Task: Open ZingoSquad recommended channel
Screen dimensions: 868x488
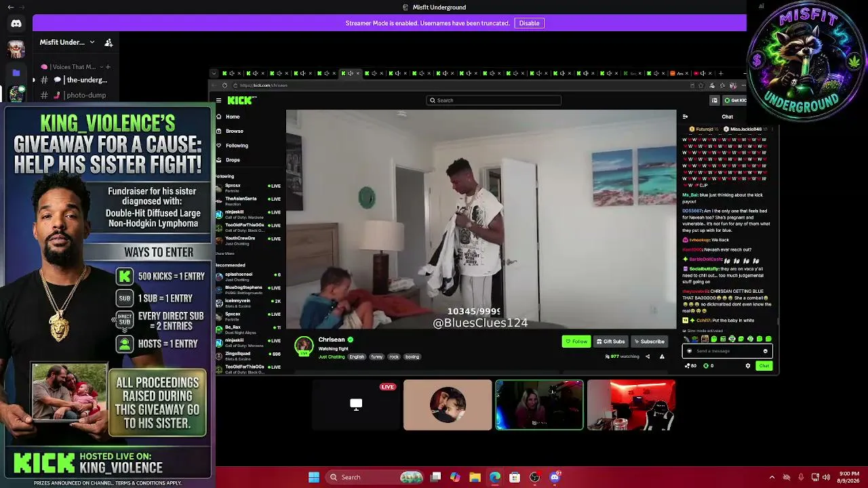Action: pyautogui.click(x=248, y=355)
